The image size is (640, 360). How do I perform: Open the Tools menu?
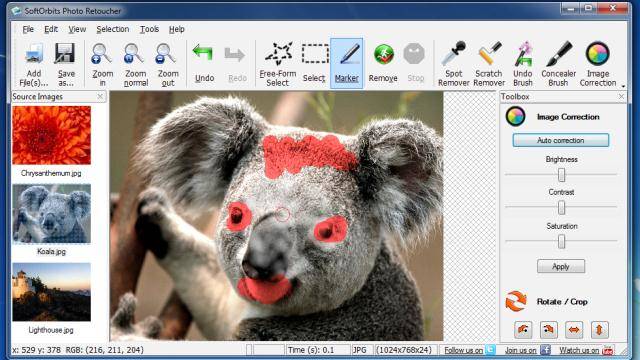pos(149,29)
